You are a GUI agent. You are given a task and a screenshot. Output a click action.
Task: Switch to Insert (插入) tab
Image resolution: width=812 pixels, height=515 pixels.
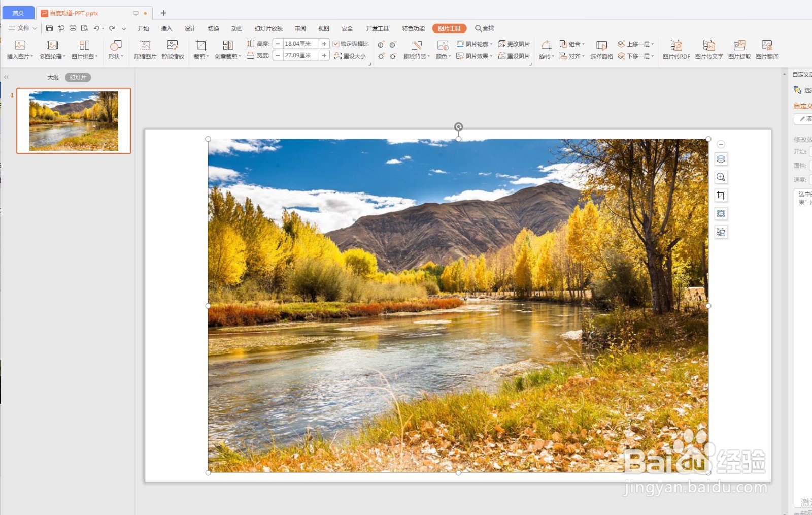[166, 29]
